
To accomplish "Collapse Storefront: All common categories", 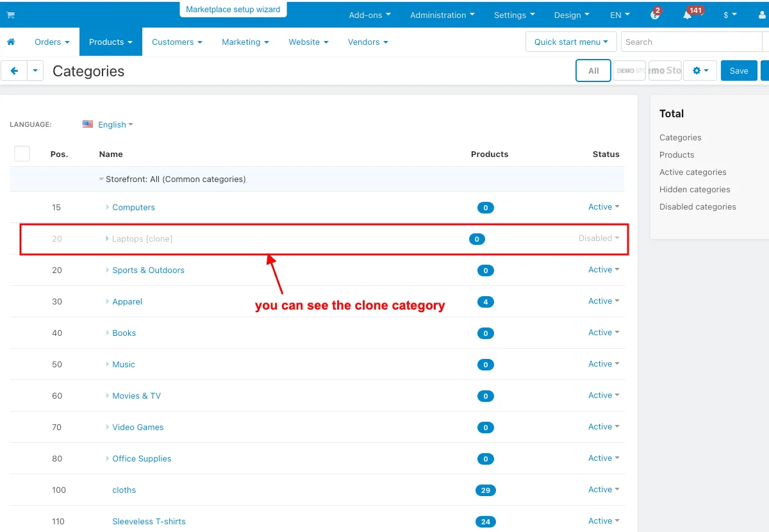I will 101,179.
